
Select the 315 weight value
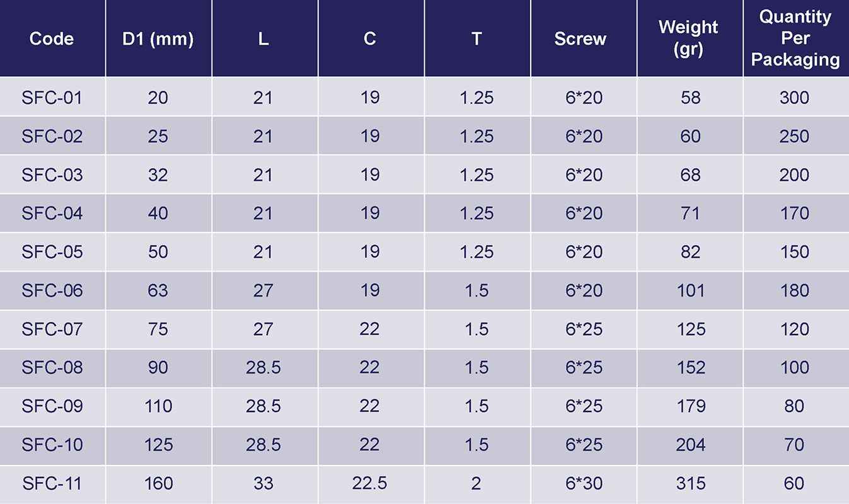pyautogui.click(x=690, y=483)
